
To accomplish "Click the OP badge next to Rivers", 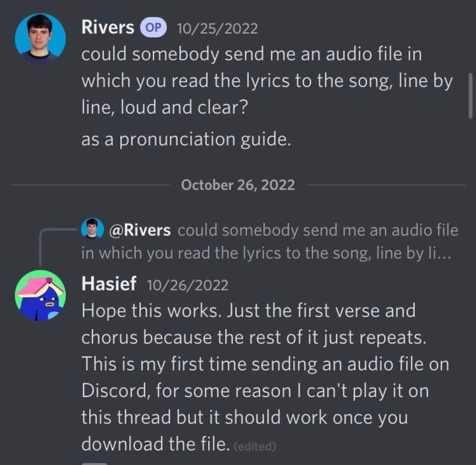I will pyautogui.click(x=153, y=28).
